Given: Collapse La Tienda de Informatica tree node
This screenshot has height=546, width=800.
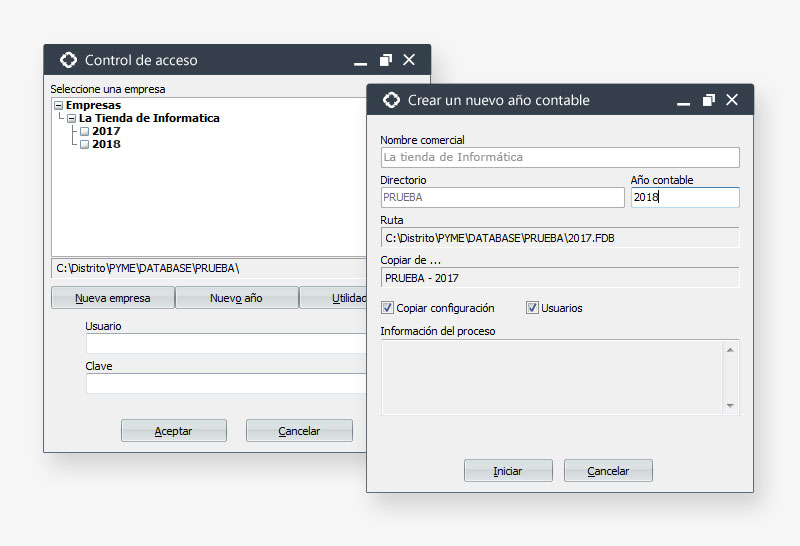Looking at the screenshot, I should (x=71, y=118).
